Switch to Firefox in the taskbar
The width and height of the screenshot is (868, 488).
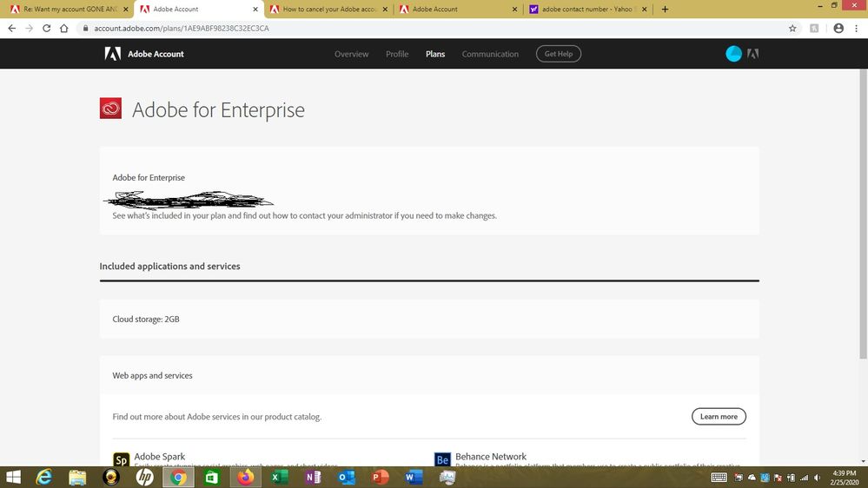[x=246, y=477]
